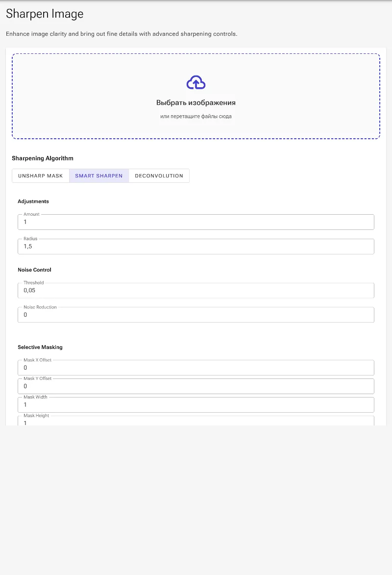Viewport: 392px width, 575px height.
Task: Focus the Mask Width input
Action: [196, 405]
